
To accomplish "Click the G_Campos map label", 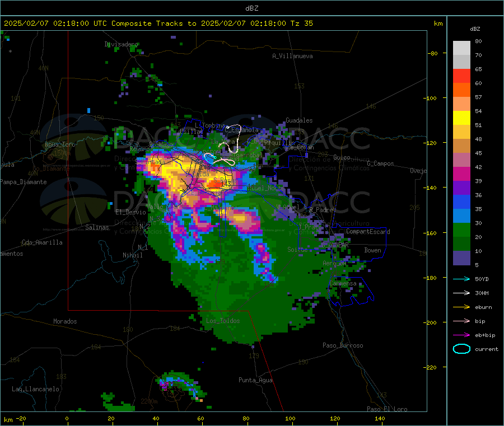I will (x=380, y=163).
